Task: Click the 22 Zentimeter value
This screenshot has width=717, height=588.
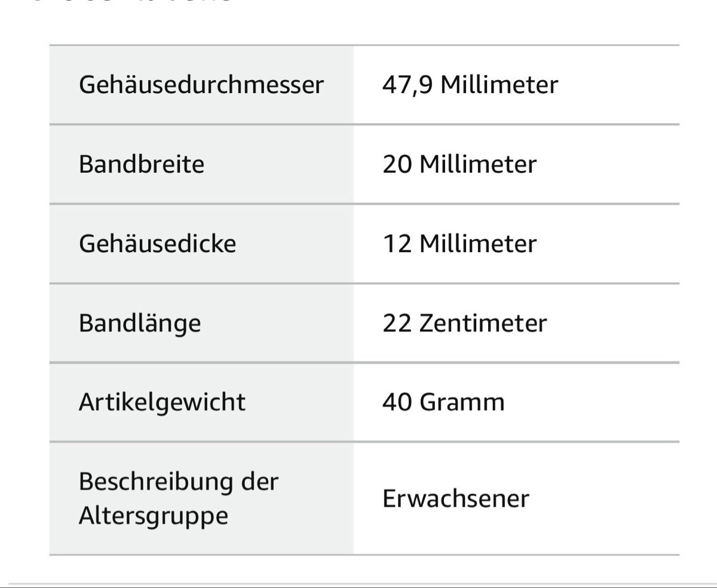Action: (464, 323)
